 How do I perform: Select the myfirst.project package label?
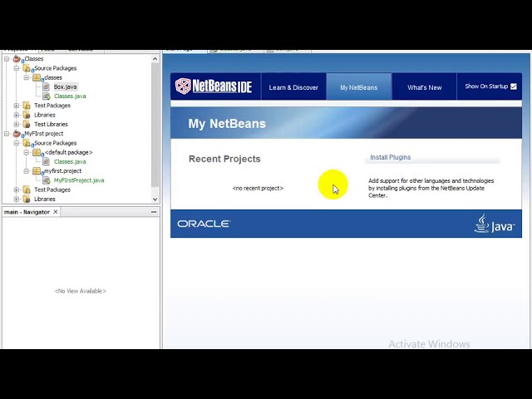63,171
